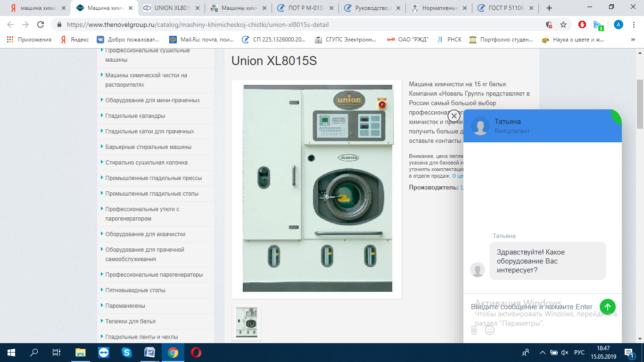Click the blue profile avatar in toolbar

pos(619,25)
